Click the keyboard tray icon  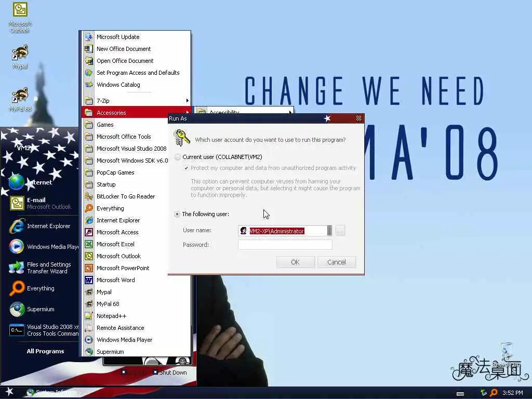click(460, 394)
